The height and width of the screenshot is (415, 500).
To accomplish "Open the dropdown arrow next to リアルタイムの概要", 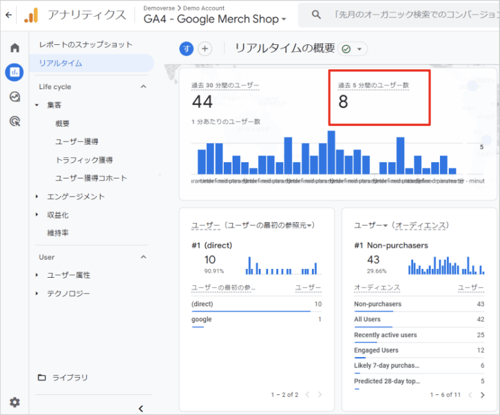I will point(359,49).
